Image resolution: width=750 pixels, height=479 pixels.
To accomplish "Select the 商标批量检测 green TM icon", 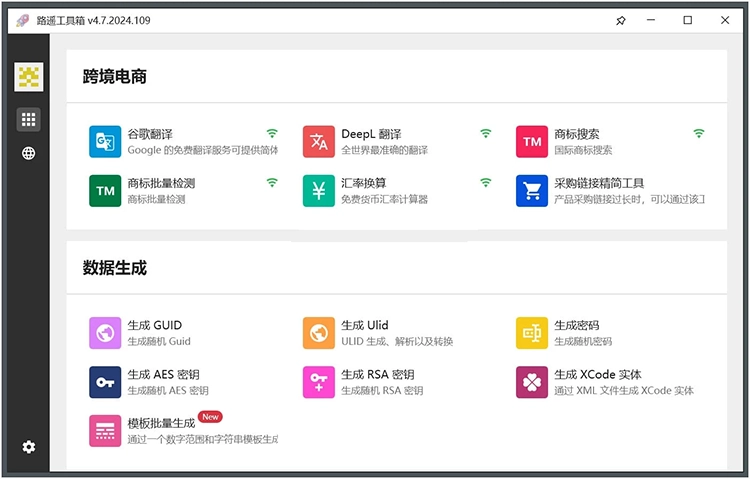I will 105,191.
